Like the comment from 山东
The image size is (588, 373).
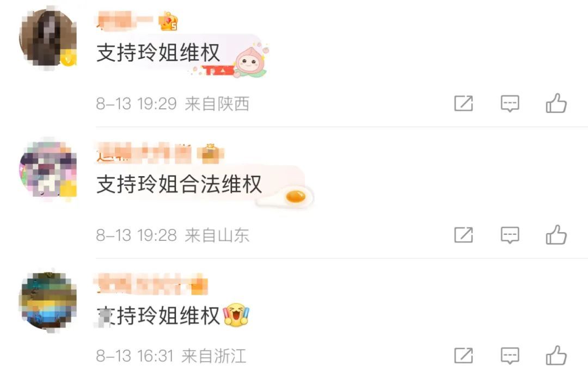556,235
